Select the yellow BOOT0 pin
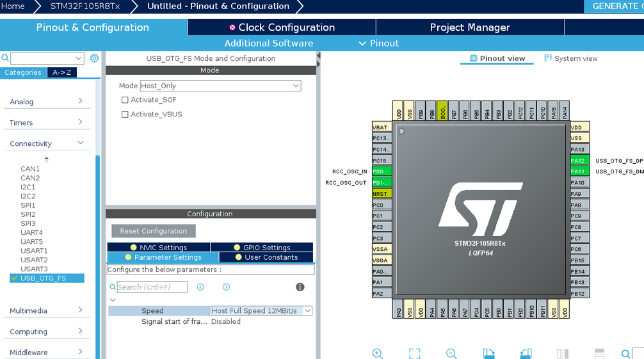This screenshot has width=644, height=359. point(442,111)
